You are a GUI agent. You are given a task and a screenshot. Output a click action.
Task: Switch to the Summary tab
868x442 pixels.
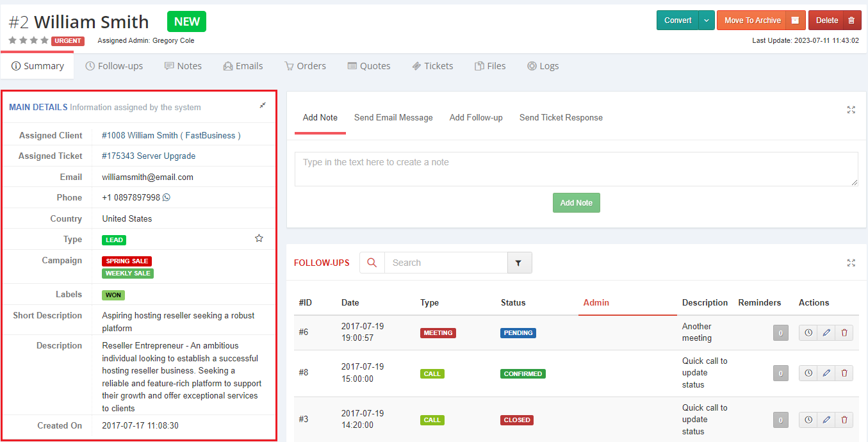point(38,66)
